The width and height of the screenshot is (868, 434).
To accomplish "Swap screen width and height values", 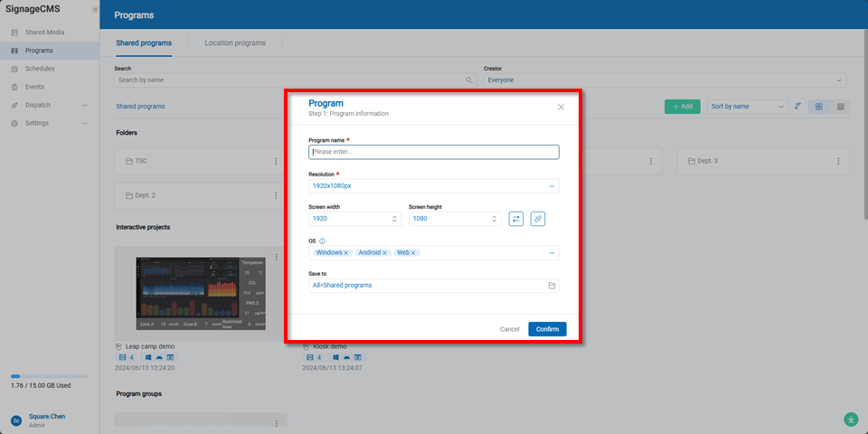I will [516, 219].
